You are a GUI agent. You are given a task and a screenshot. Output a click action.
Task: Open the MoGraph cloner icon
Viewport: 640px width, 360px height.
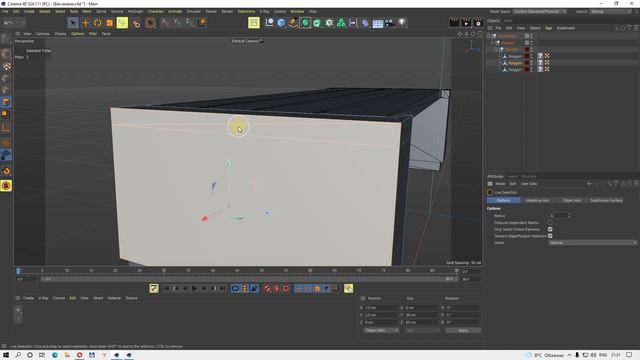click(341, 23)
